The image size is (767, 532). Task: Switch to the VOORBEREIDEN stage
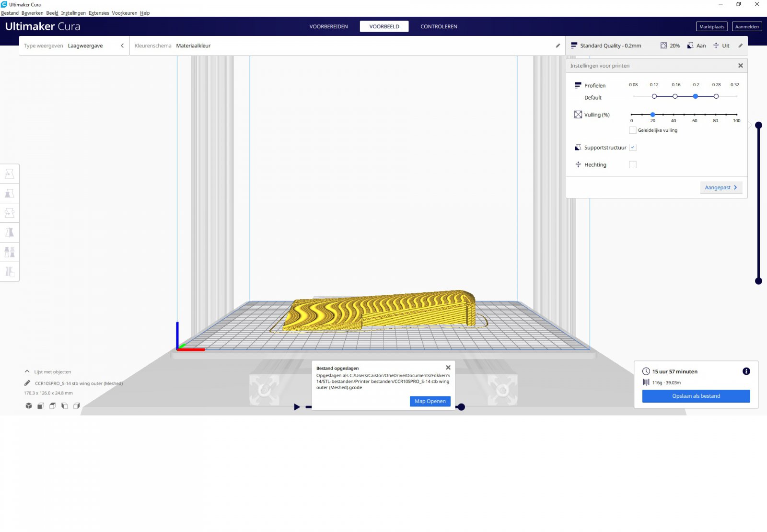point(328,26)
